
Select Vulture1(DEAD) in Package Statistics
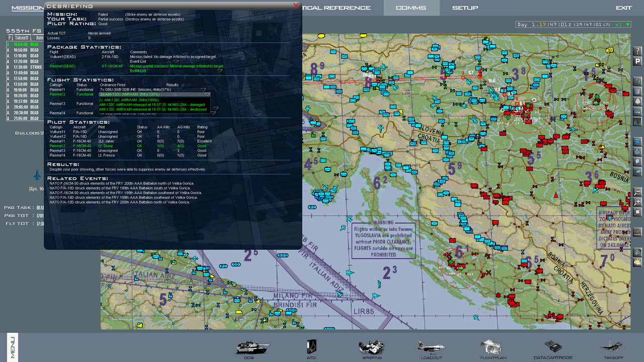[x=63, y=57]
